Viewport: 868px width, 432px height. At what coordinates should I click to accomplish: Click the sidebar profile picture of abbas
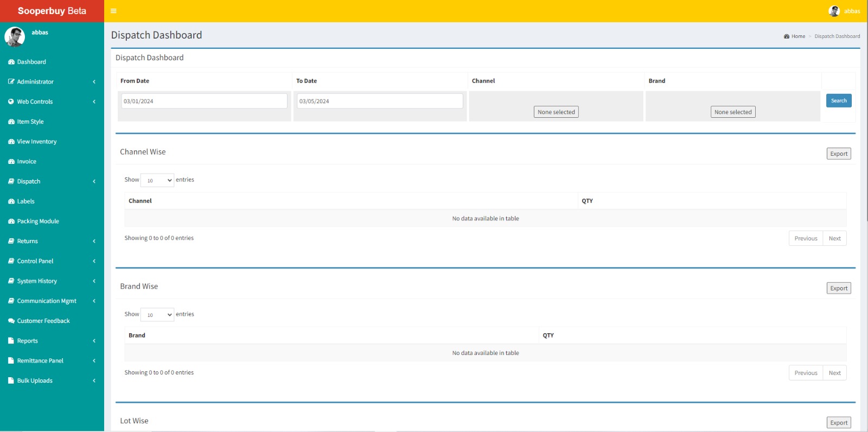(15, 37)
